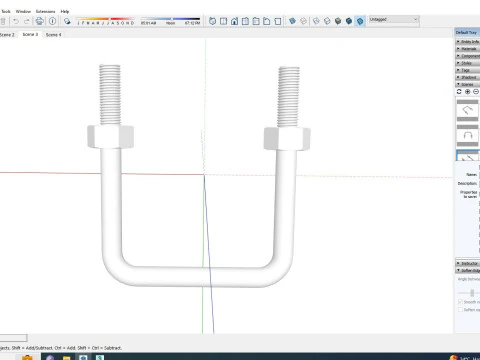Switch to Scene 4 tab
The image size is (480, 360).
click(x=53, y=35)
